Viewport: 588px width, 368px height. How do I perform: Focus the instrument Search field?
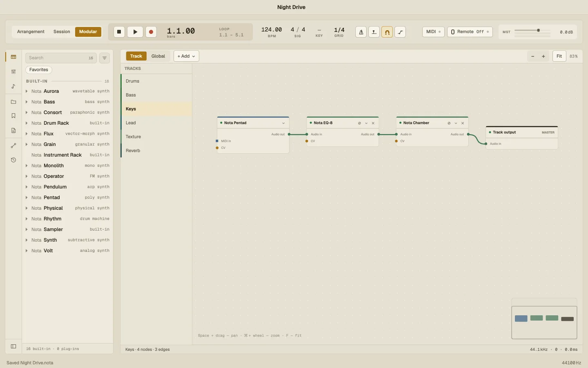[x=61, y=58]
